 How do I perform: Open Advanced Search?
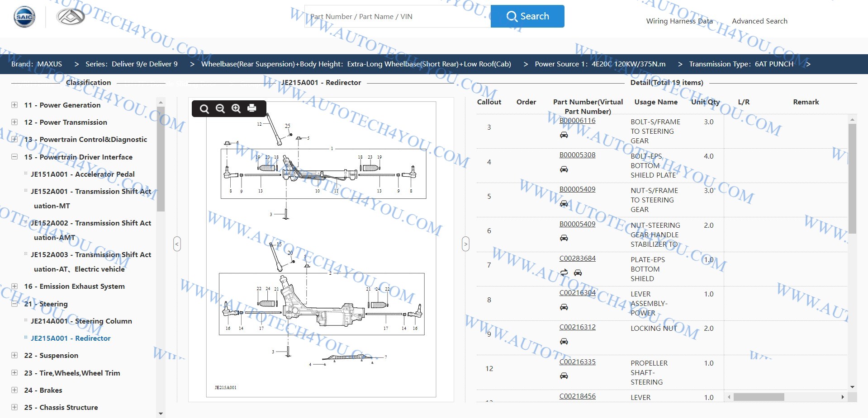coord(759,21)
